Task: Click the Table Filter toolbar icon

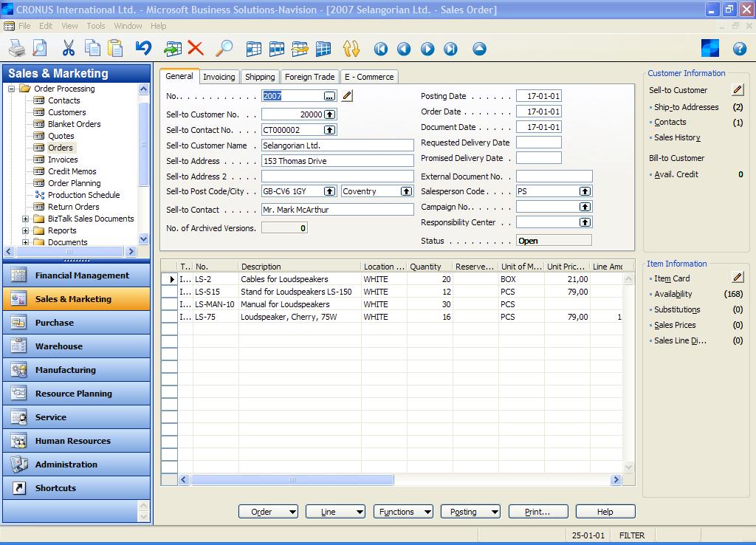Action: coord(277,49)
